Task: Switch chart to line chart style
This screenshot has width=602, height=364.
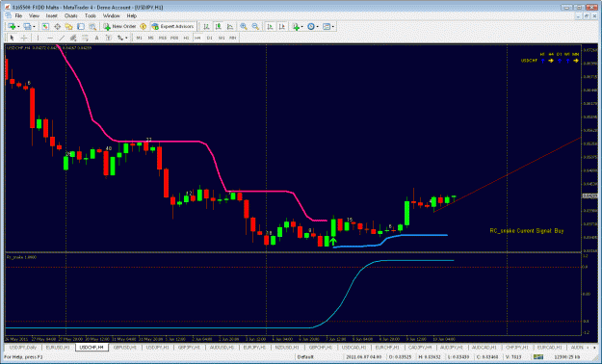Action: tap(230, 27)
